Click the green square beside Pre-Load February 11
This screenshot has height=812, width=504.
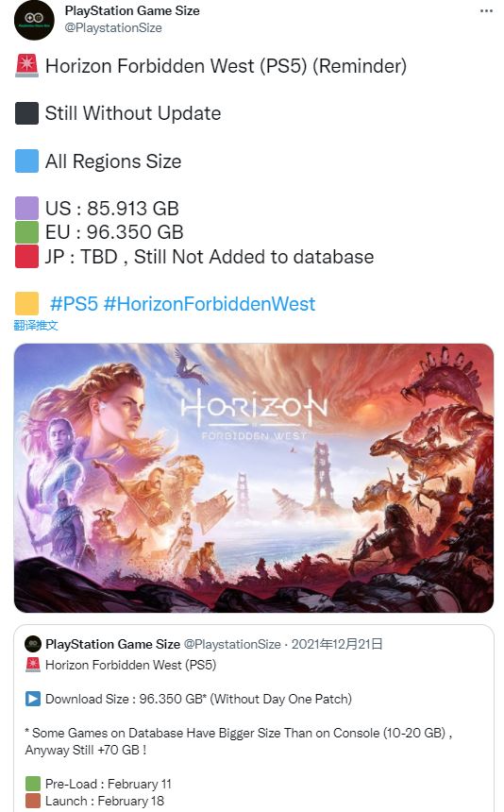click(x=33, y=784)
